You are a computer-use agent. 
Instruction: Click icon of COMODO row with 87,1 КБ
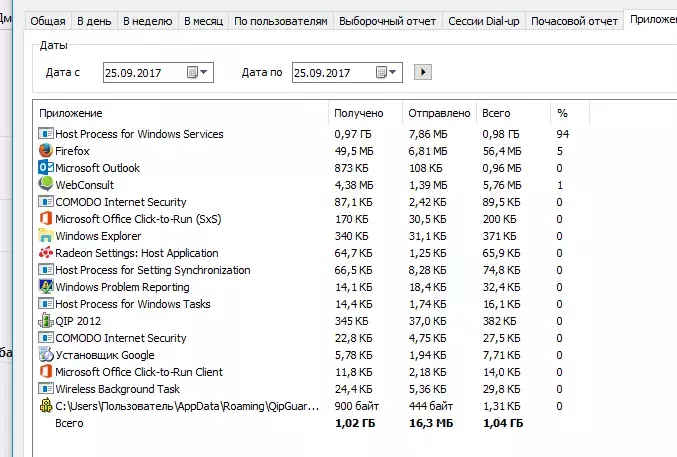click(x=46, y=202)
